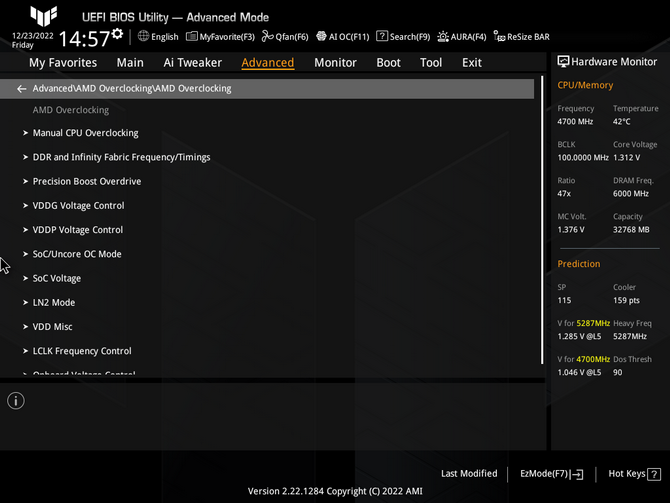Click the 1.312 V core voltage value
This screenshot has width=670, height=503.
[x=626, y=158]
